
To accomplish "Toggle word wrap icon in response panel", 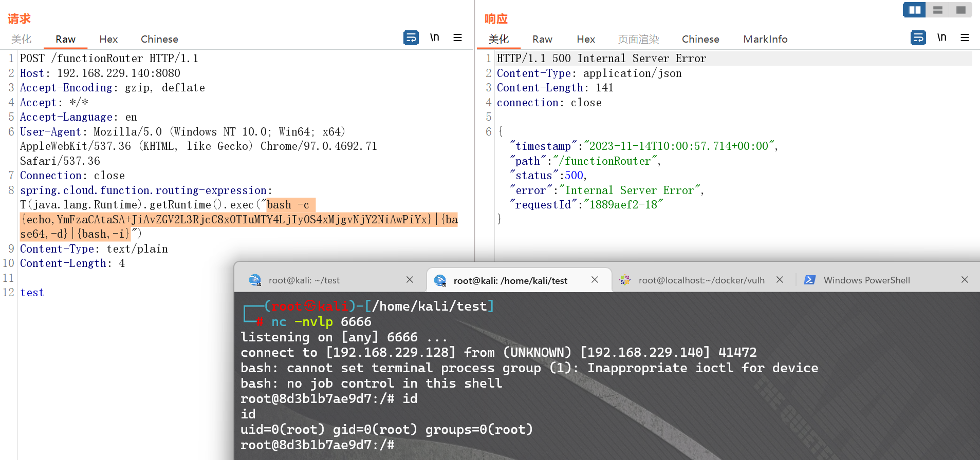I will (918, 38).
